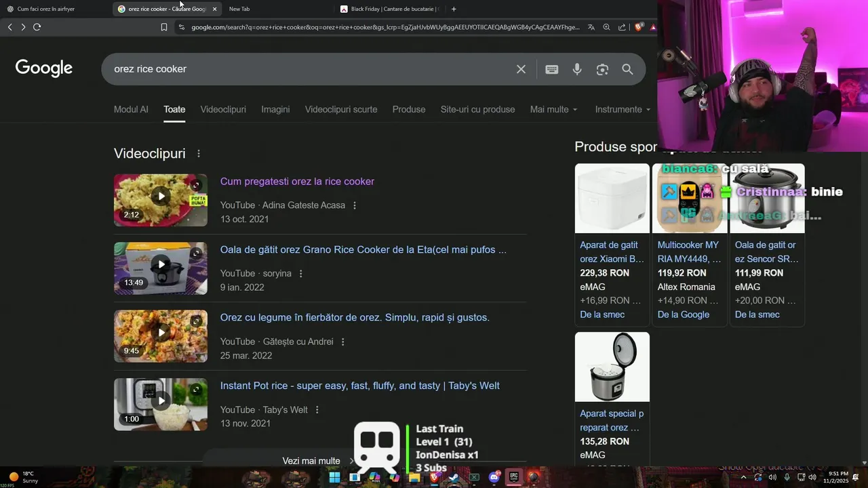
Task: Switch to 'Produse' tab
Action: coord(409,109)
